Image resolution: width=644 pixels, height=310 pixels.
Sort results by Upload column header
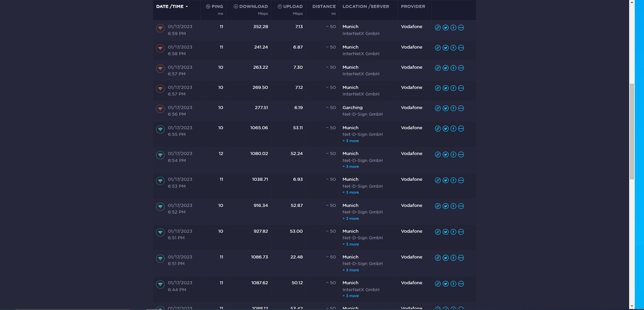coord(293,6)
